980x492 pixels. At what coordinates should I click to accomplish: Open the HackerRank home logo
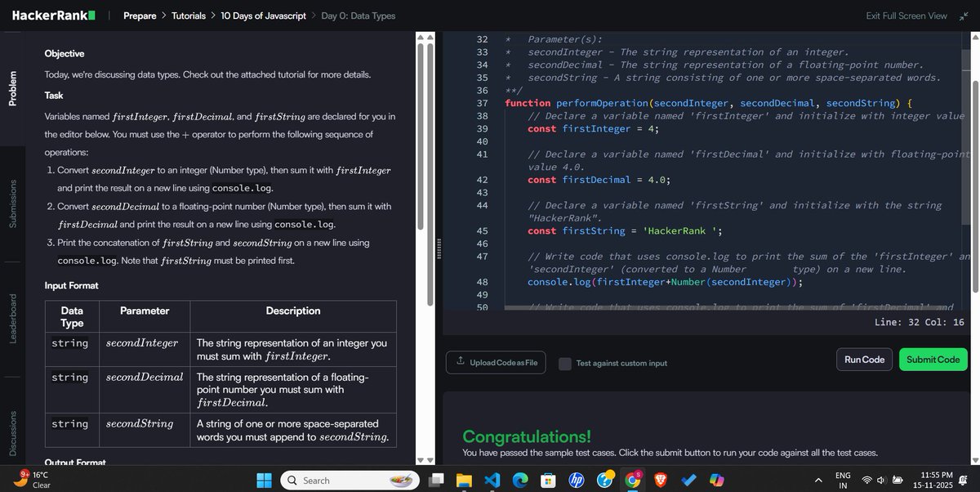click(x=52, y=15)
